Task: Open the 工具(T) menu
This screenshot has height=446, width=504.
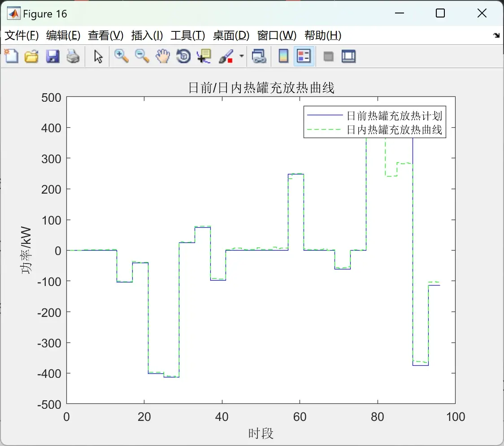Action: 188,35
